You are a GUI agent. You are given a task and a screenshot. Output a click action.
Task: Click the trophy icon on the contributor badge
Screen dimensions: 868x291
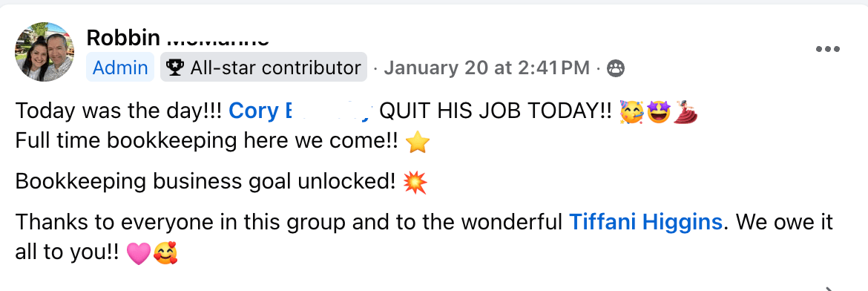(175, 68)
